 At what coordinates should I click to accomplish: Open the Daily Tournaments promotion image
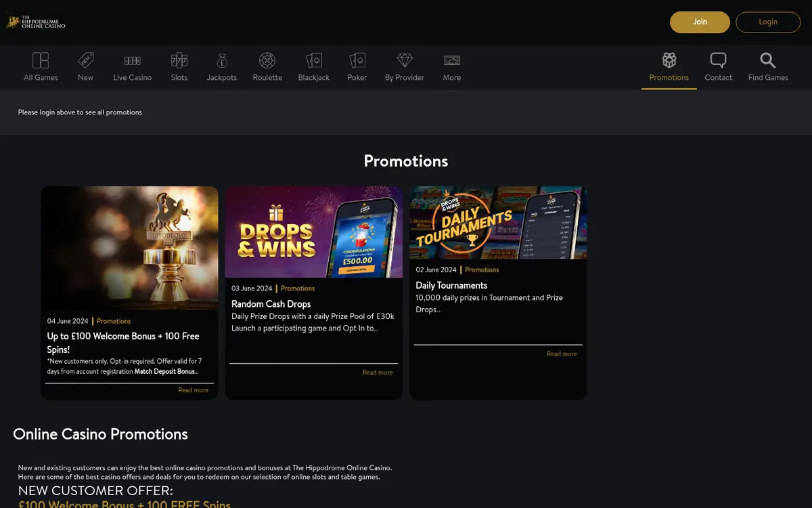point(498,223)
